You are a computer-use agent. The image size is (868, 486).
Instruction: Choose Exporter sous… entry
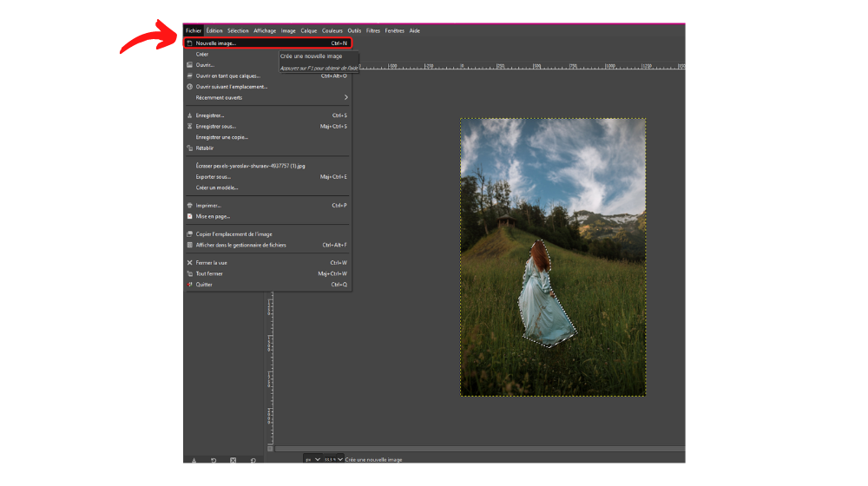pos(267,177)
